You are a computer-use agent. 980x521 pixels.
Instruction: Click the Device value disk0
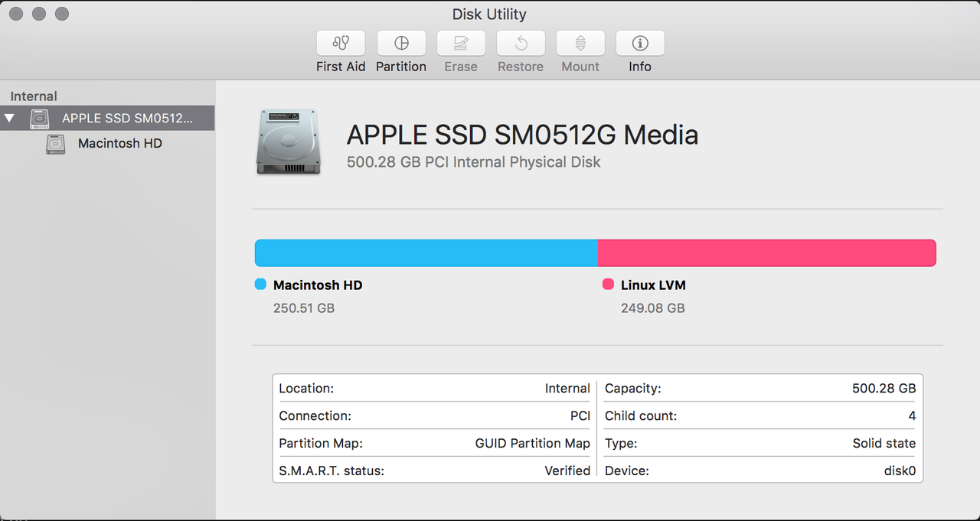900,471
